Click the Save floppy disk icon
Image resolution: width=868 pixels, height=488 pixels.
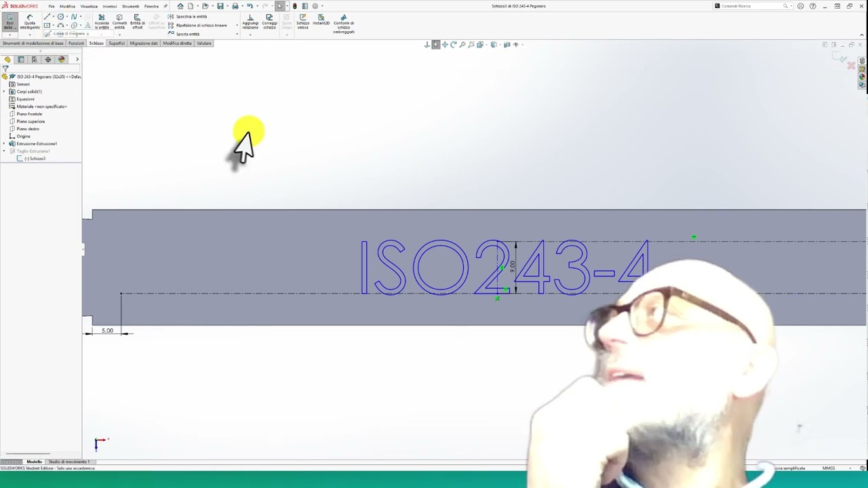point(220,6)
